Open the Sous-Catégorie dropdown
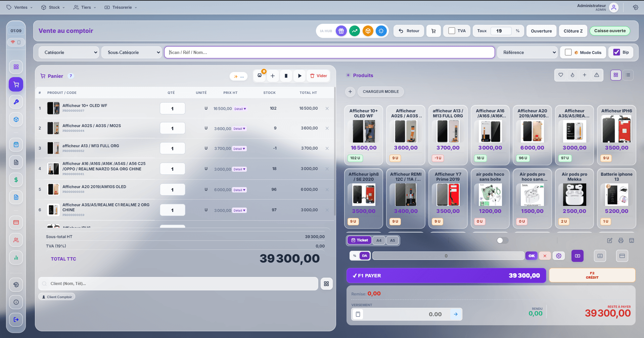Image resolution: width=644 pixels, height=338 pixels. click(x=132, y=52)
